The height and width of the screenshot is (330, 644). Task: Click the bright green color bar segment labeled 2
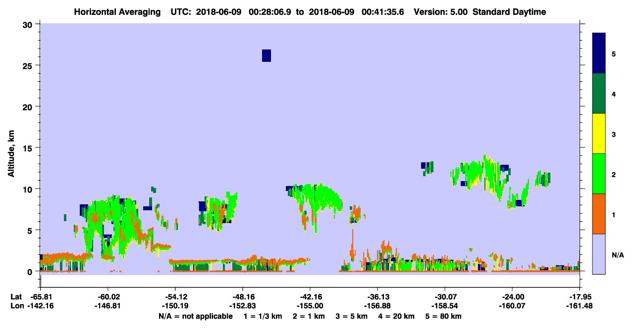599,174
